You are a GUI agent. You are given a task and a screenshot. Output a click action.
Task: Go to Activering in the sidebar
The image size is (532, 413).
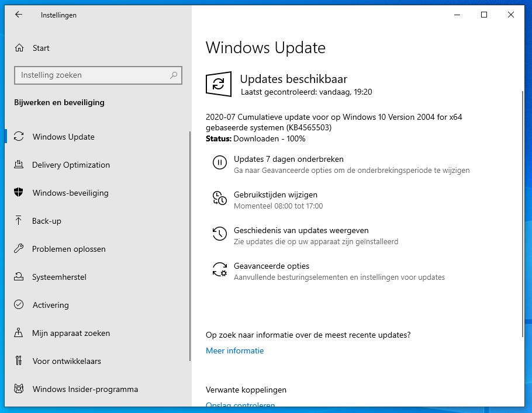50,305
